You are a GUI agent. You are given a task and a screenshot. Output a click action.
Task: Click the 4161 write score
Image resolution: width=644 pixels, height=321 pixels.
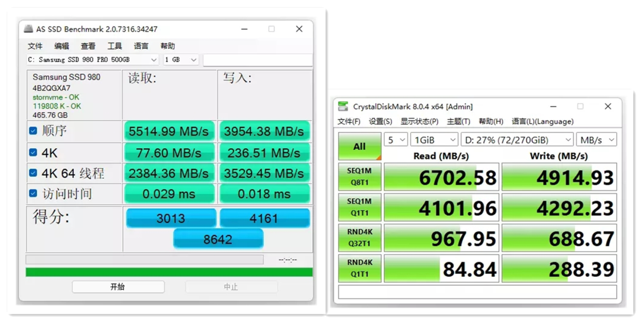click(x=264, y=218)
